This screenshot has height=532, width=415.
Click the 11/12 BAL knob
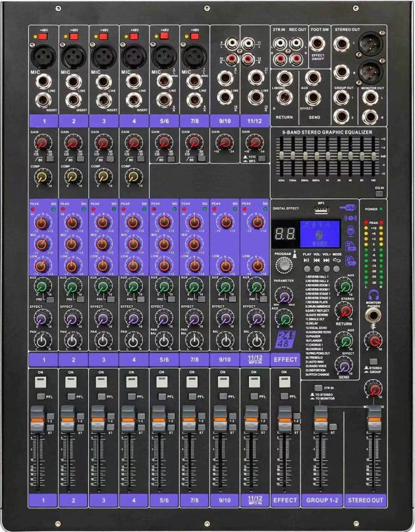[256, 340]
